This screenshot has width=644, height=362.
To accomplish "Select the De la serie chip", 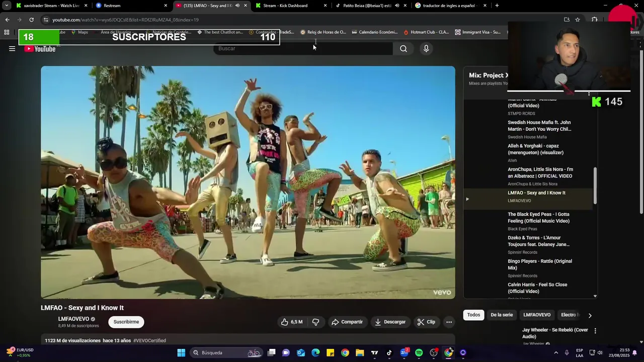I will [502, 315].
